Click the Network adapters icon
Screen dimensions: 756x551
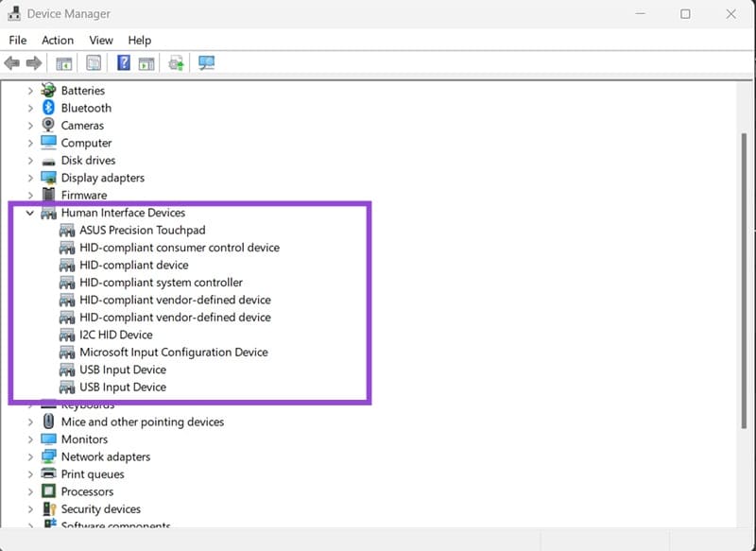tap(48, 456)
